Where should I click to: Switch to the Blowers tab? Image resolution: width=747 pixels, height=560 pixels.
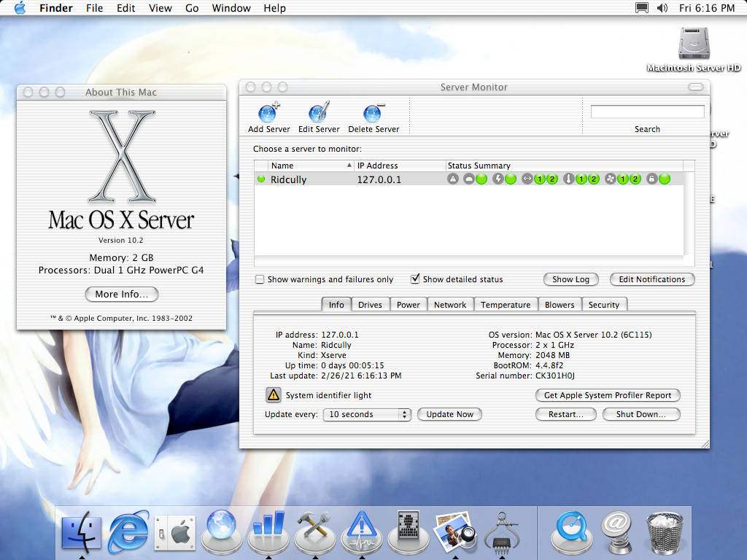(560, 305)
